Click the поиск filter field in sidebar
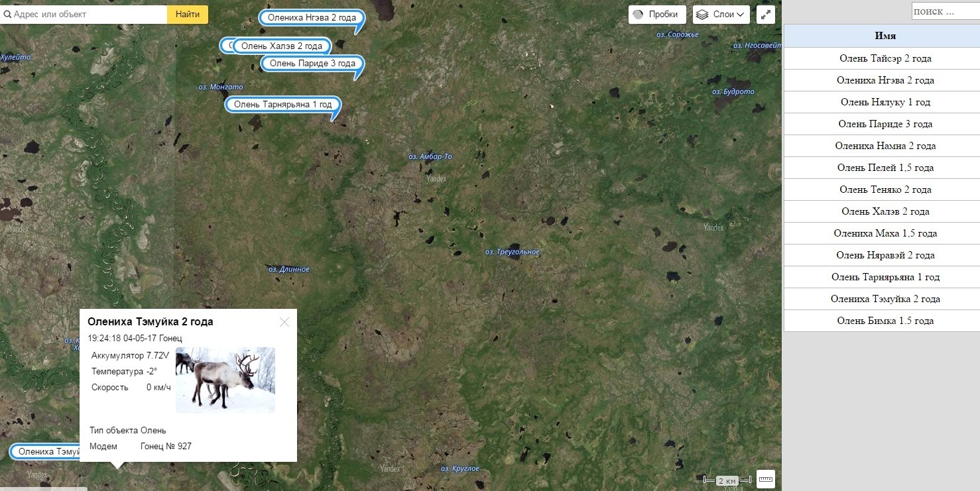Screen dimensions: 980x491 click(946, 11)
